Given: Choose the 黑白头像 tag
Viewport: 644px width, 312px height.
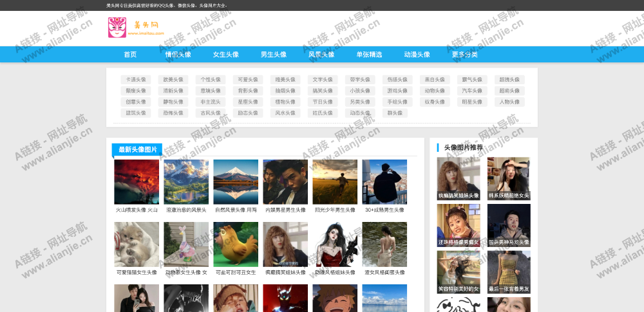Looking at the screenshot, I should pos(435,80).
